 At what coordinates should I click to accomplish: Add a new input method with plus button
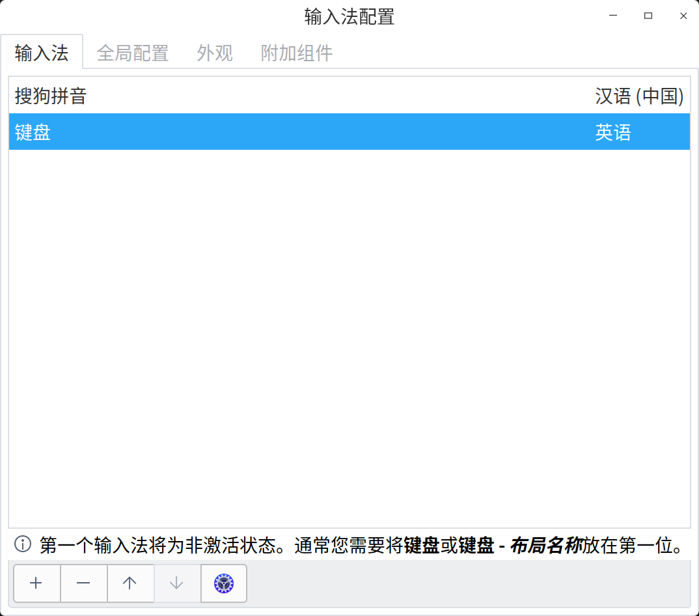pyautogui.click(x=37, y=583)
